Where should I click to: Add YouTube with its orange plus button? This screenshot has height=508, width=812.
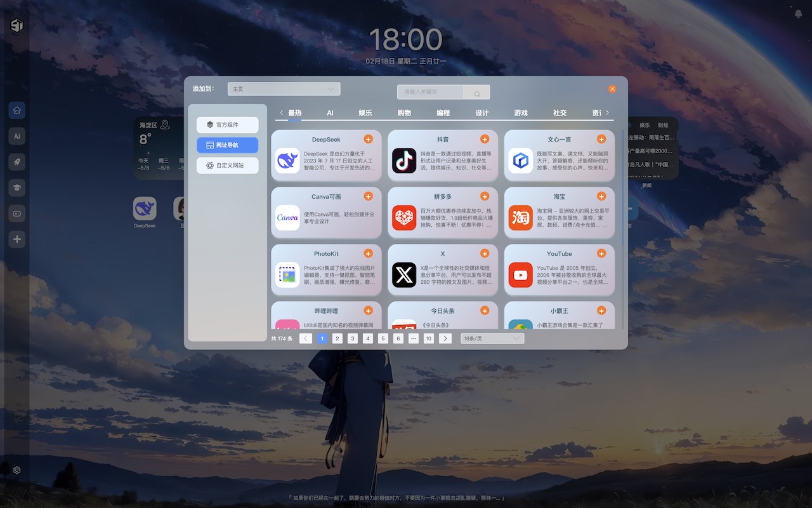(601, 253)
